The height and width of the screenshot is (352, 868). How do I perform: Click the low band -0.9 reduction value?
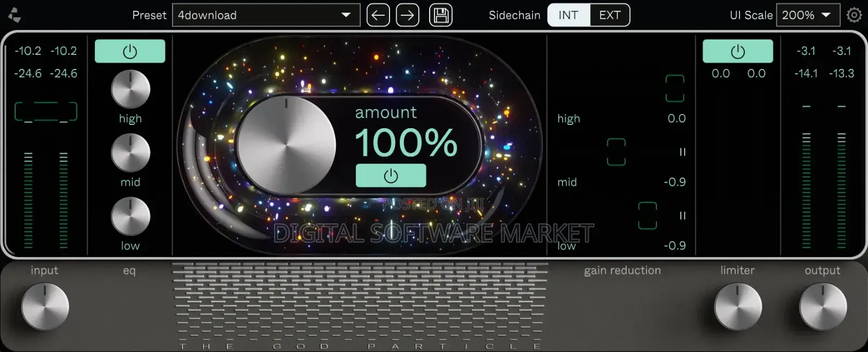coord(675,246)
